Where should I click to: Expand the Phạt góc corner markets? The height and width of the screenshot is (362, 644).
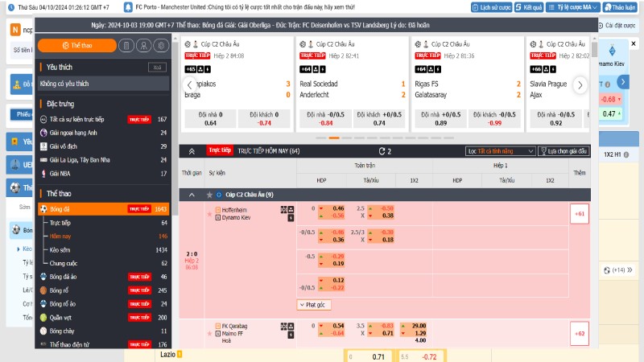[314, 305]
